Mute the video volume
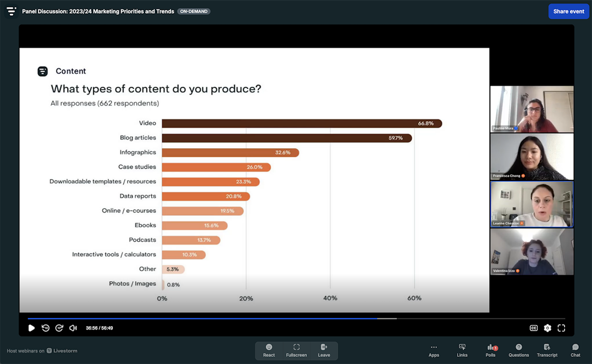The image size is (592, 364). [73, 328]
